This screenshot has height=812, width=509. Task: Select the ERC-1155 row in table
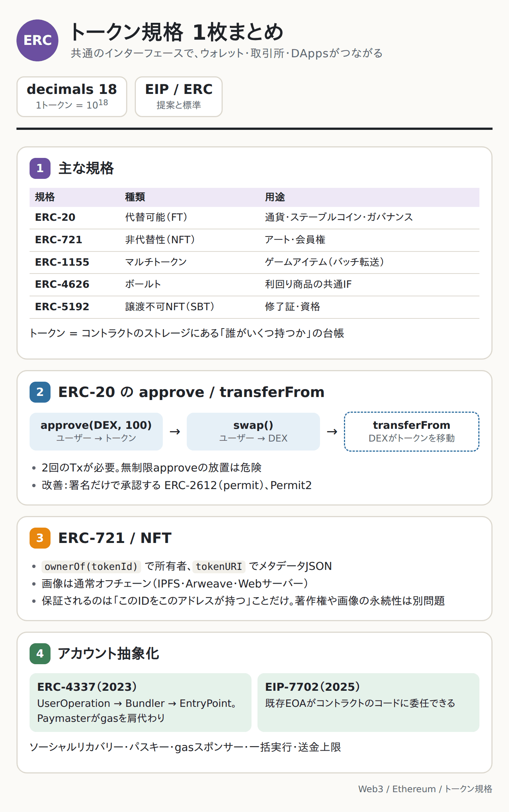254,262
